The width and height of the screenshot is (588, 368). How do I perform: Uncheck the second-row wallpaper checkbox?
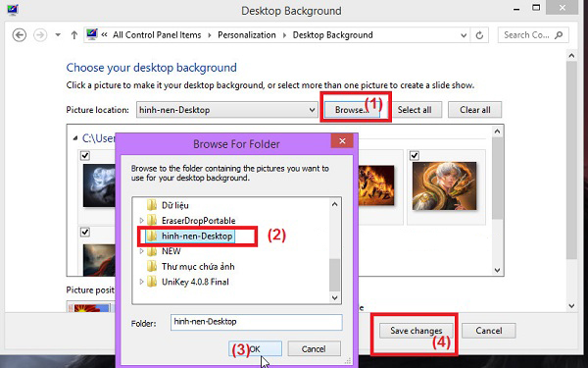85,232
